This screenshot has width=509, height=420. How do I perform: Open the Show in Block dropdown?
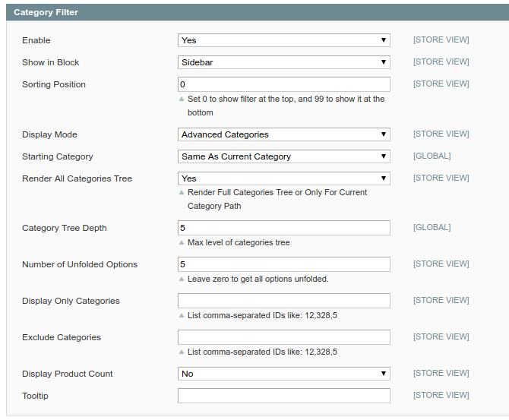pyautogui.click(x=283, y=62)
